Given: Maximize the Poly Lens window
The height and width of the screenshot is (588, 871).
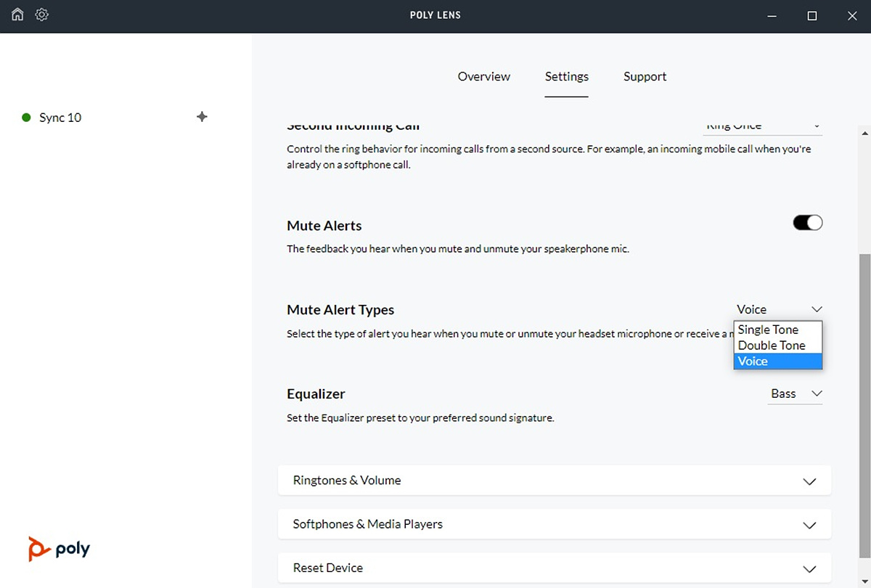Looking at the screenshot, I should (x=812, y=15).
